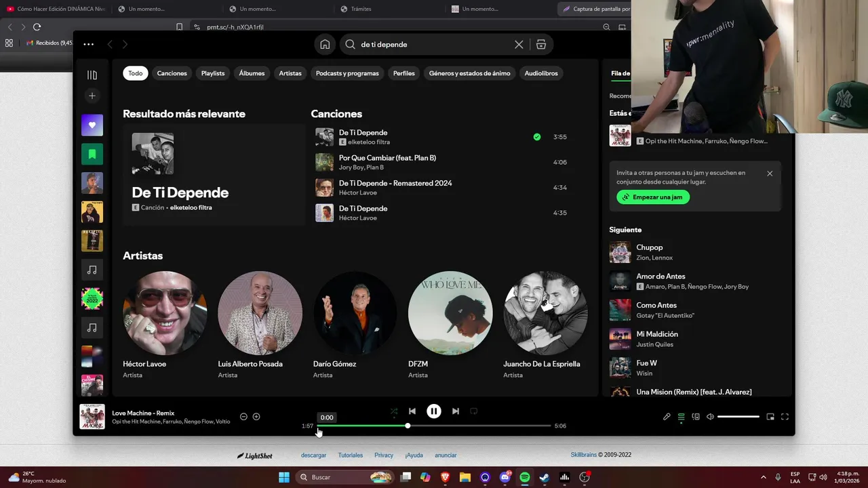Select the Perfiles filter chip
The image size is (868, 488).
tap(404, 73)
